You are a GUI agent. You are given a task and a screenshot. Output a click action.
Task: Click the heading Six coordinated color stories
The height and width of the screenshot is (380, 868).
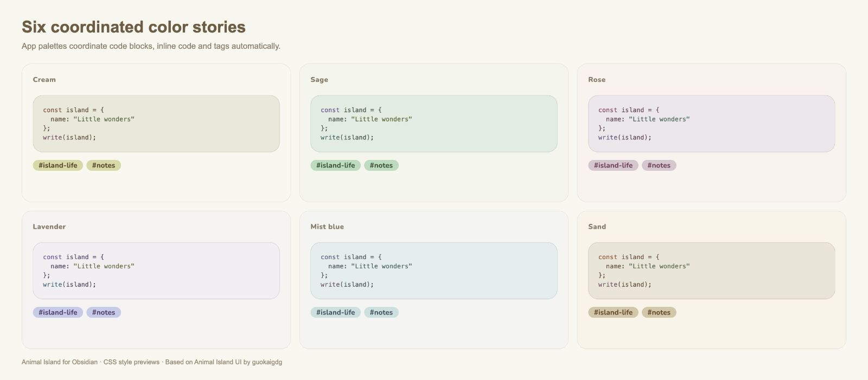[x=133, y=27]
